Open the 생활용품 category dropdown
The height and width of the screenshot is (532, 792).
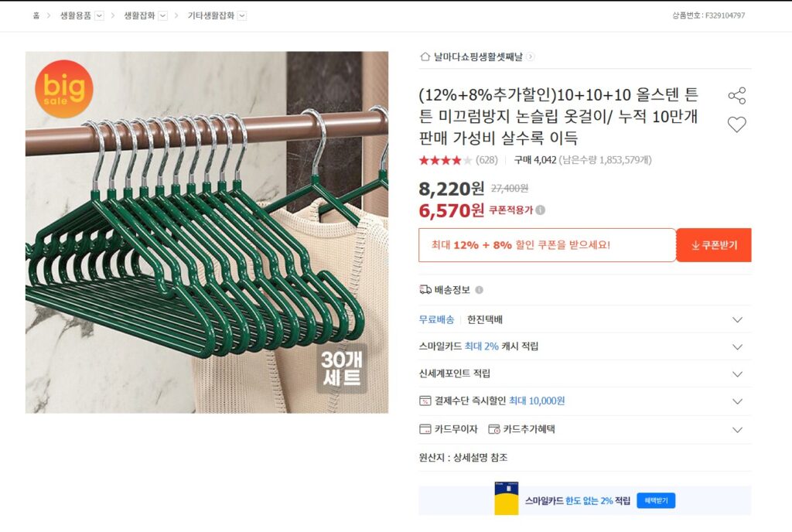click(100, 15)
